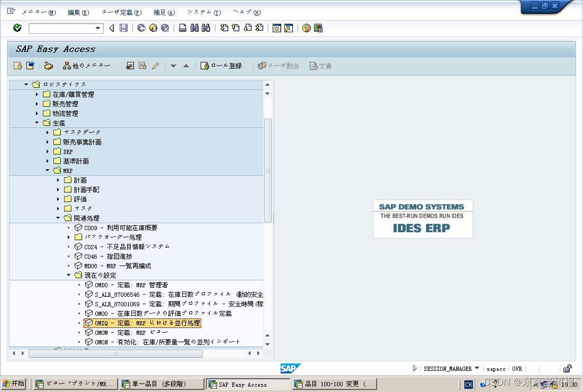Click the red Cancel icon
This screenshot has width=583, height=392.
[x=165, y=28]
